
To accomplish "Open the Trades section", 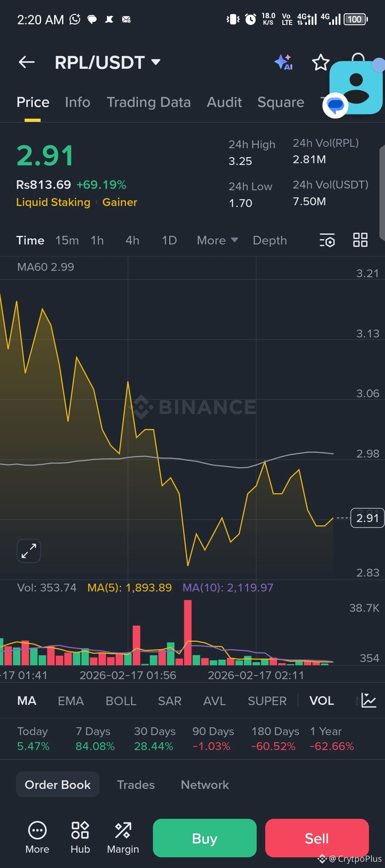I will click(x=136, y=784).
